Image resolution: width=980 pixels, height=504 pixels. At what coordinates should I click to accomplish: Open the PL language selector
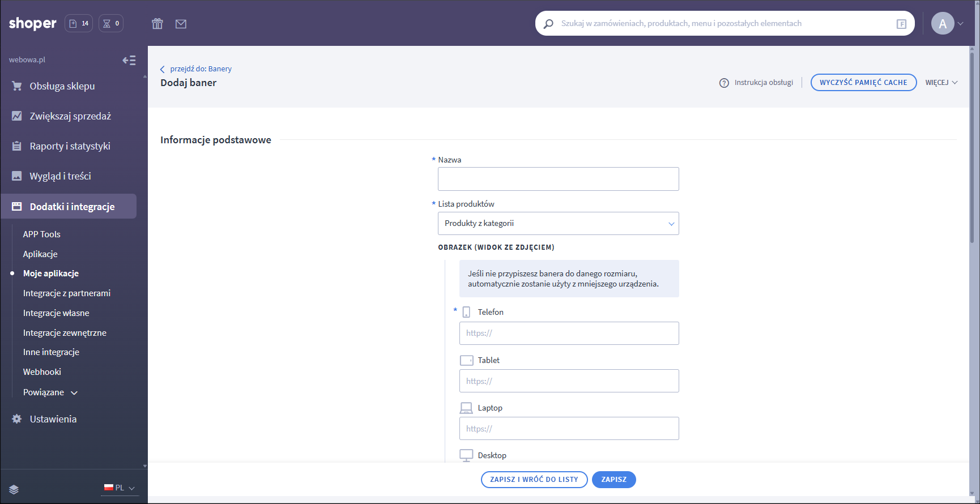[120, 488]
